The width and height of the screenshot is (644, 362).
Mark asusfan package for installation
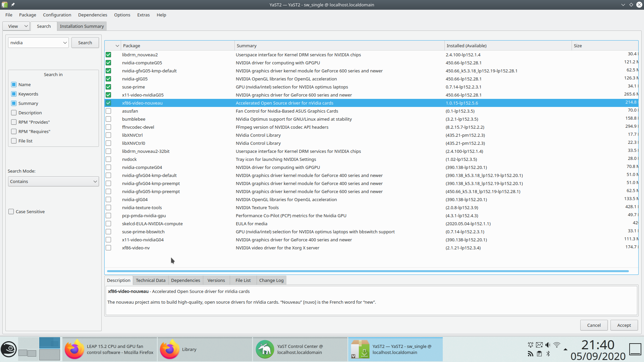coord(108,111)
